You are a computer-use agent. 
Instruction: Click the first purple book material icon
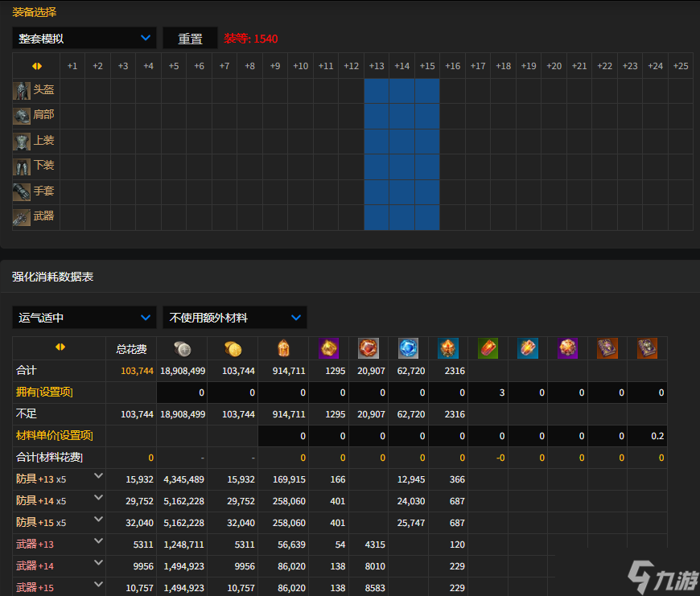pos(607,348)
